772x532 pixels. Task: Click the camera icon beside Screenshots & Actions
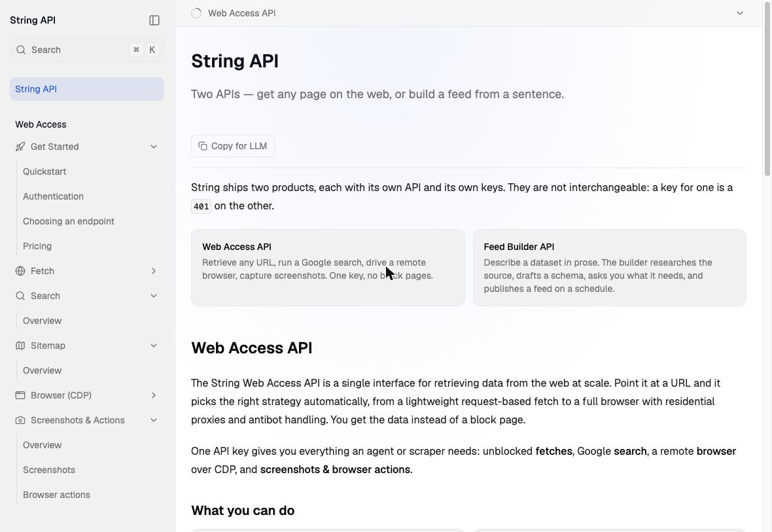[x=20, y=420]
